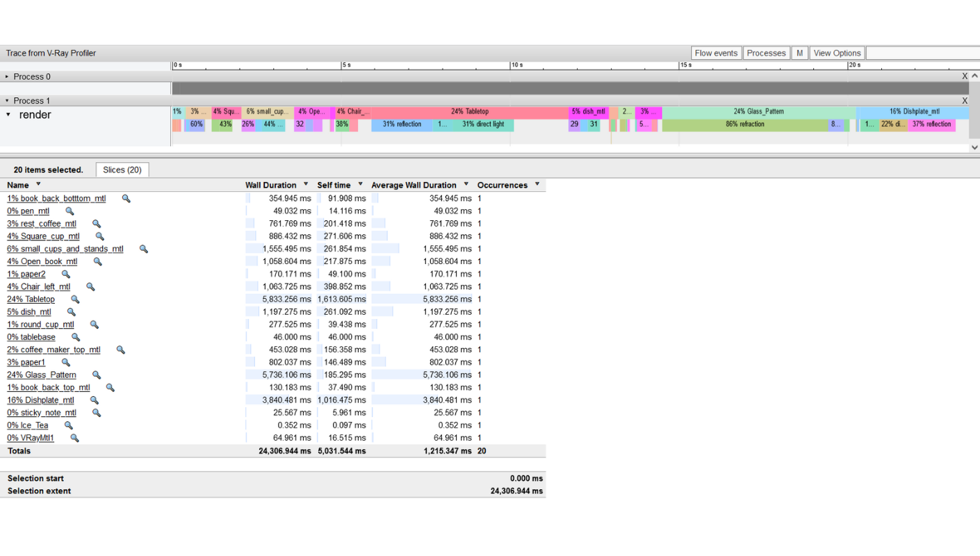Open the Wall Duration column sort dropdown
980x556 pixels.
[304, 185]
